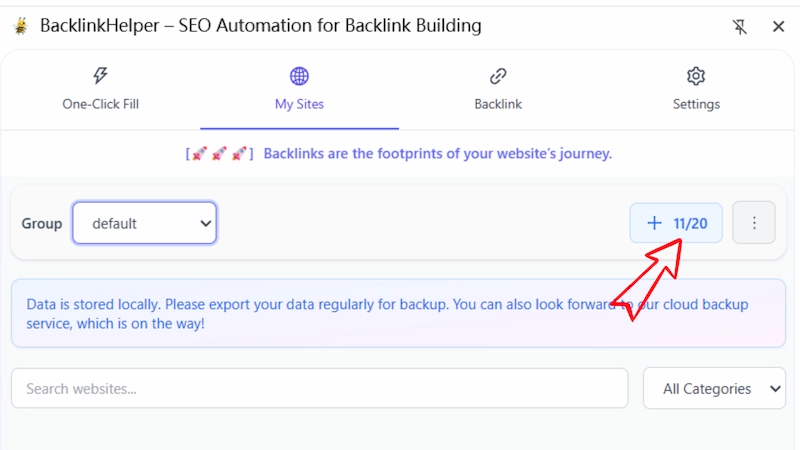Screen dimensions: 800x450
Task: Open the Group default dropdown
Action: click(145, 223)
